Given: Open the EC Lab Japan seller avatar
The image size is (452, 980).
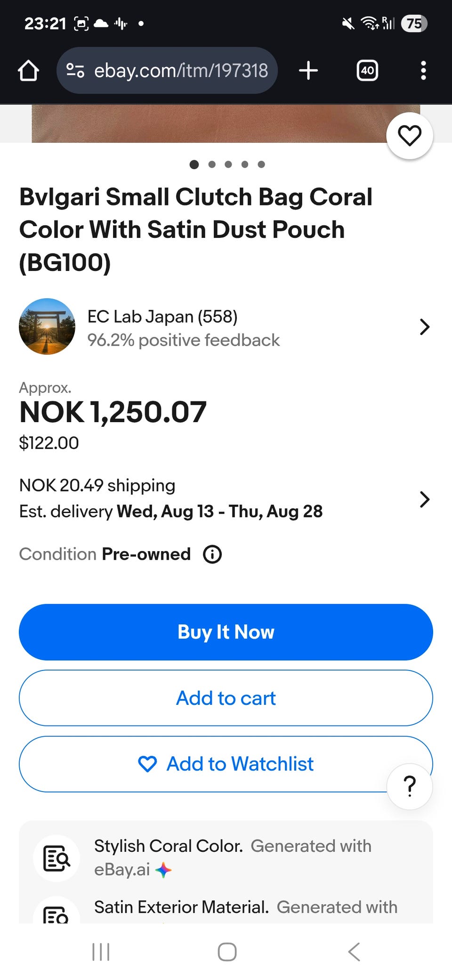Looking at the screenshot, I should click(x=47, y=327).
